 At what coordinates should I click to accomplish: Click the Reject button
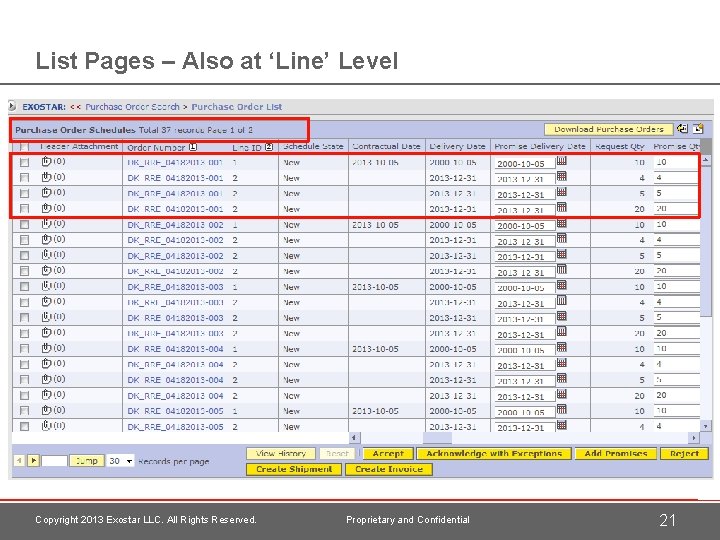point(684,454)
